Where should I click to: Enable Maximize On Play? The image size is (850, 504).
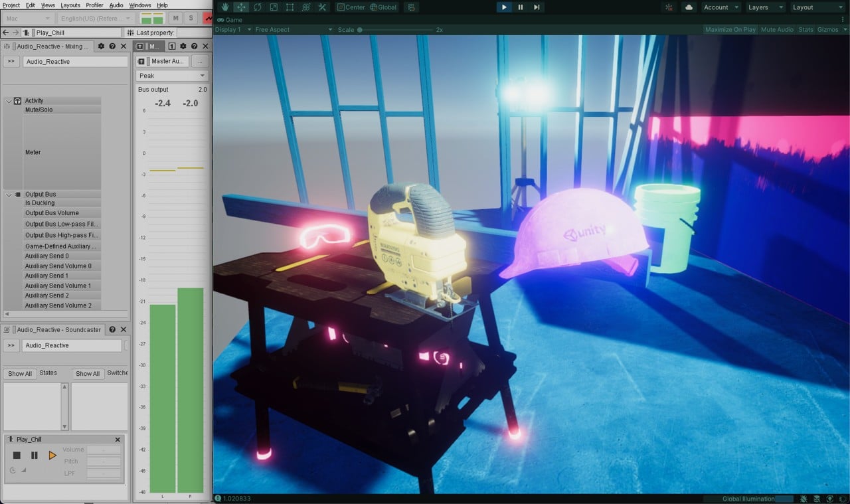pyautogui.click(x=730, y=29)
